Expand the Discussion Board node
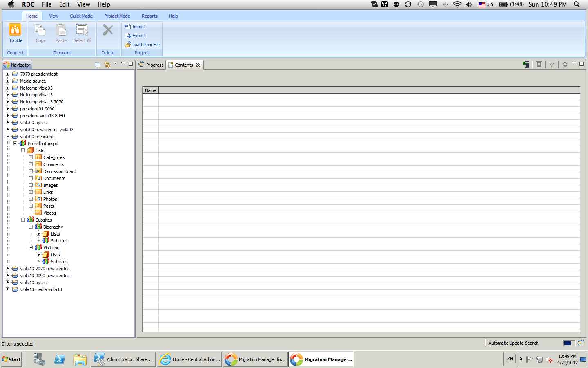Screen dimensions: 588x368 tap(31, 171)
